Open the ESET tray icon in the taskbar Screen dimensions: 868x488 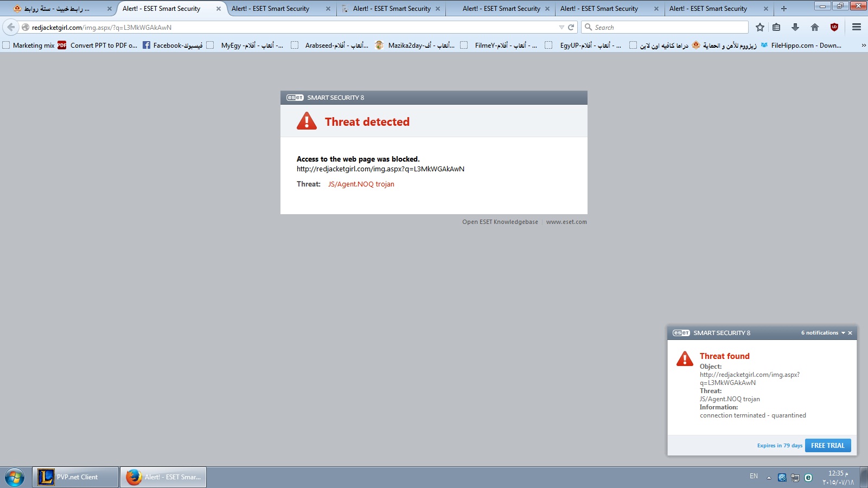pyautogui.click(x=808, y=477)
